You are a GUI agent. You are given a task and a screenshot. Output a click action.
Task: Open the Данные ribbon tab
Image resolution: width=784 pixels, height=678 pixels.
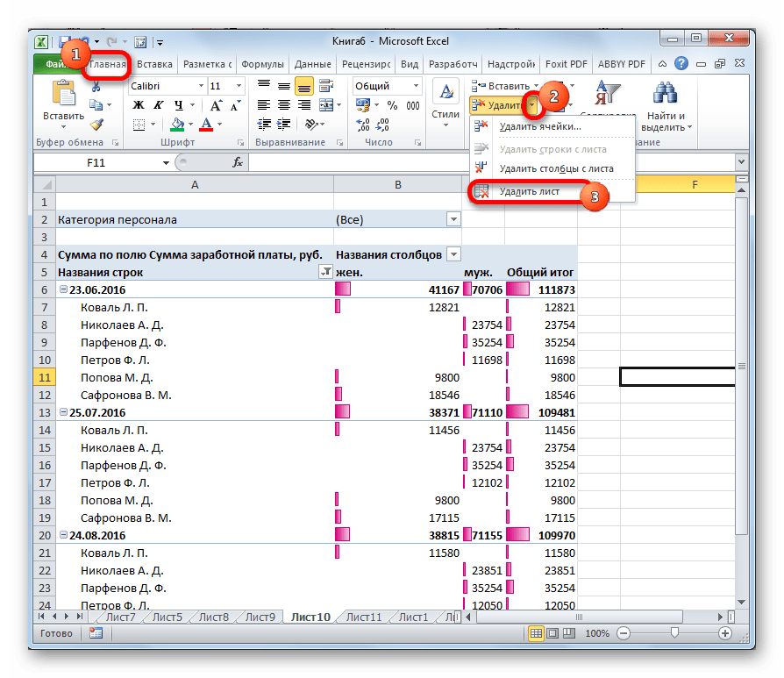pyautogui.click(x=312, y=64)
